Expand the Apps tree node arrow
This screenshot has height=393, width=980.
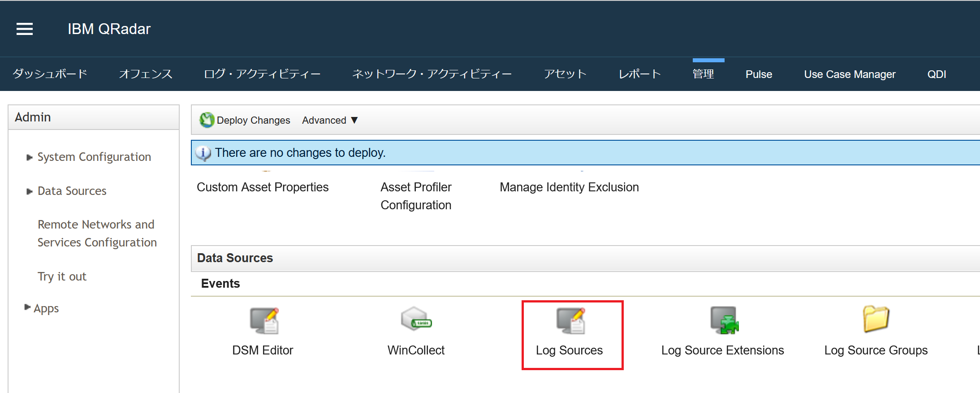[27, 307]
